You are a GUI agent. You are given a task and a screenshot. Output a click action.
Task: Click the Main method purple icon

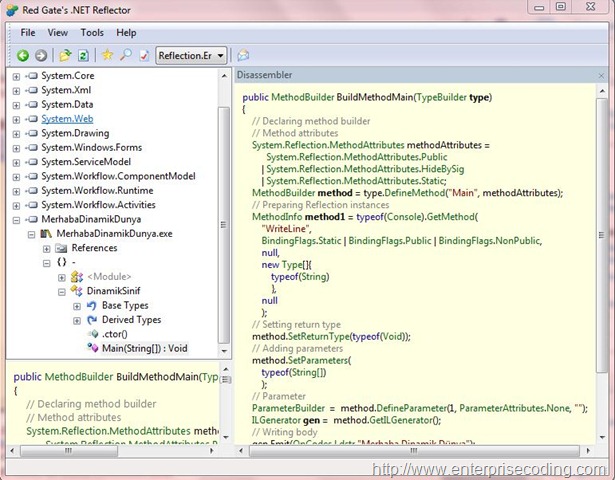93,347
